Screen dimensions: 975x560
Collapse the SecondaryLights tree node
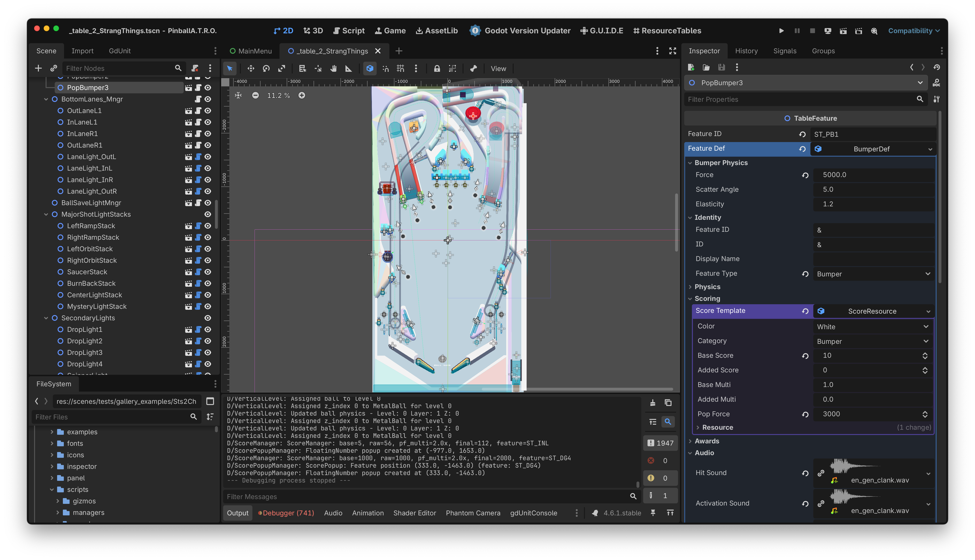tap(46, 318)
